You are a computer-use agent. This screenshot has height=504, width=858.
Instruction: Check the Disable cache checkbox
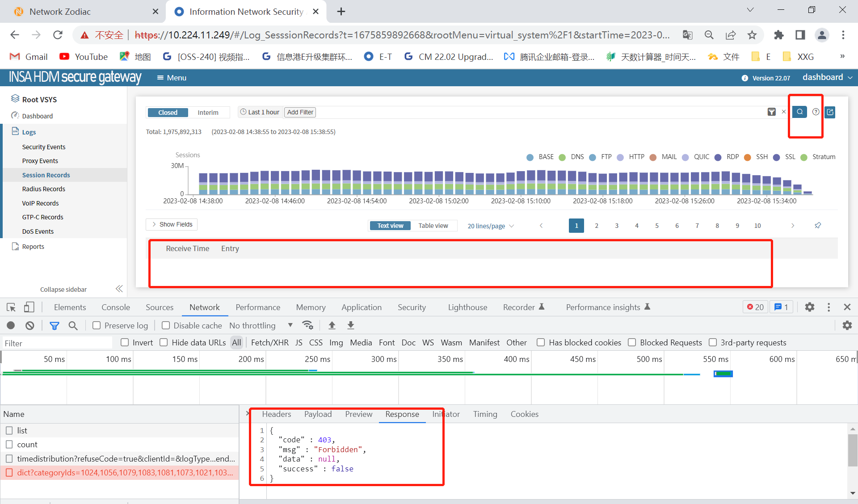166,325
